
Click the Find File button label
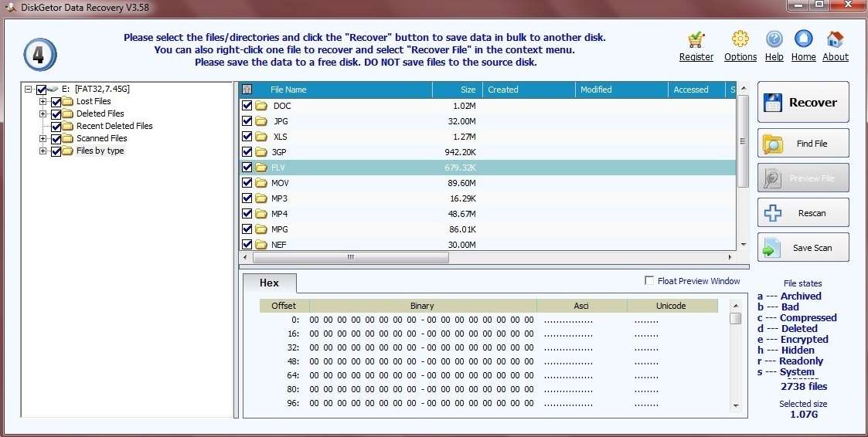(812, 144)
